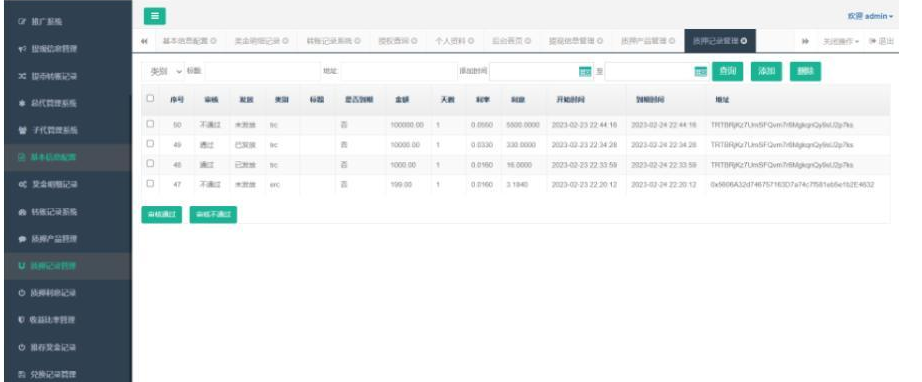Click the megaphone icon of 提现信息管理
Viewport: 922px width, 382px height.
pyautogui.click(x=22, y=49)
